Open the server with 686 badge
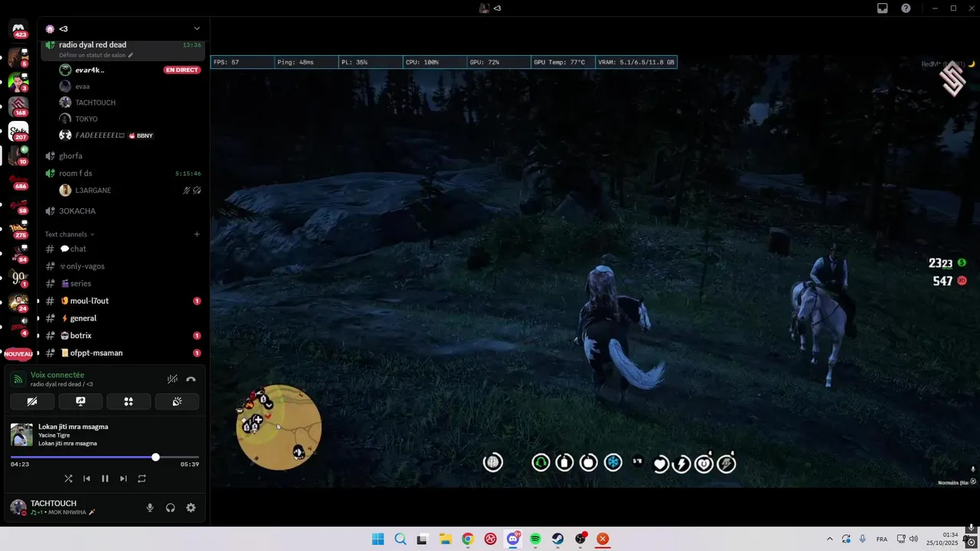This screenshot has width=980, height=551. (x=19, y=181)
